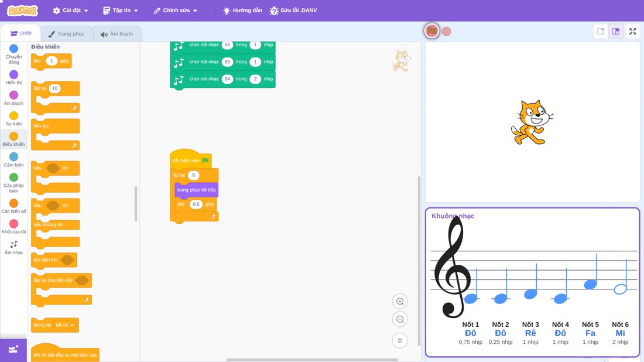Switch to the code tab
This screenshot has height=362, width=644.
[20, 33]
